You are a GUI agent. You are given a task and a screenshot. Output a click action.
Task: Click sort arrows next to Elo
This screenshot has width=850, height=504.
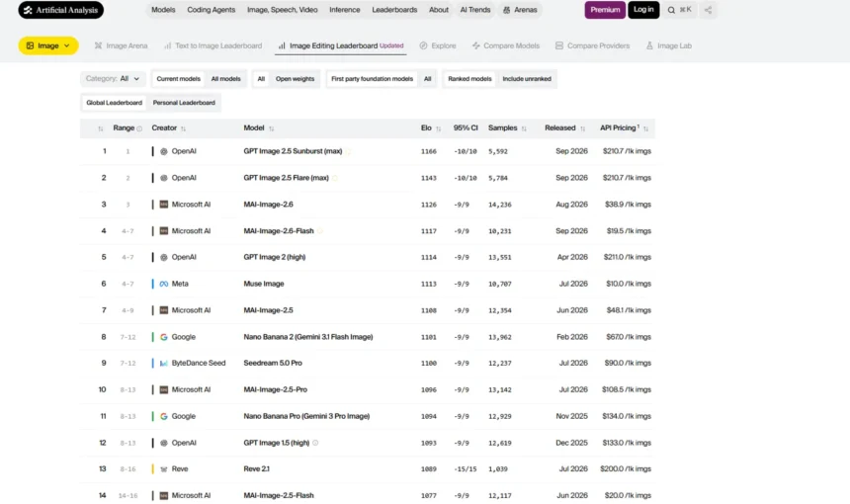[x=439, y=128]
